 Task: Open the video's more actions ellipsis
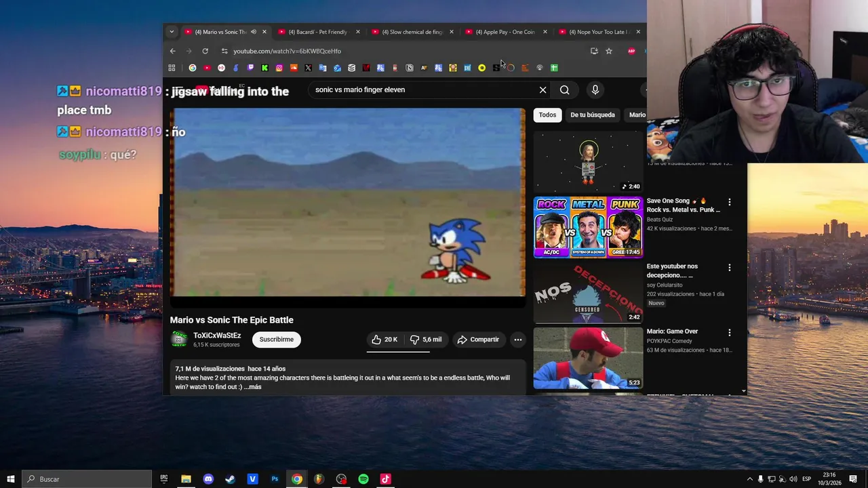[x=517, y=340]
